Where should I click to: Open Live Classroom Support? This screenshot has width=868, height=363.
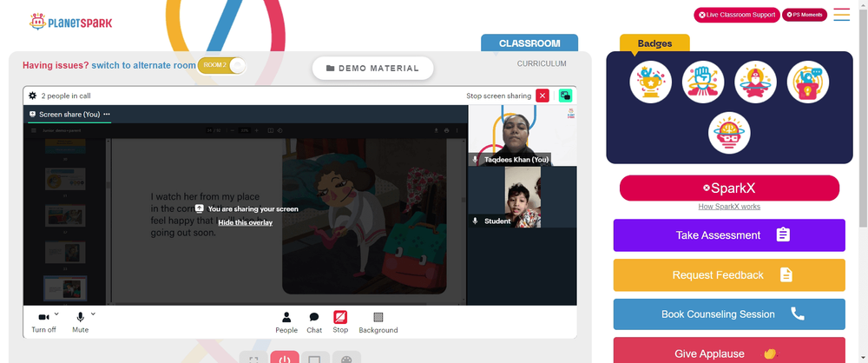click(737, 15)
